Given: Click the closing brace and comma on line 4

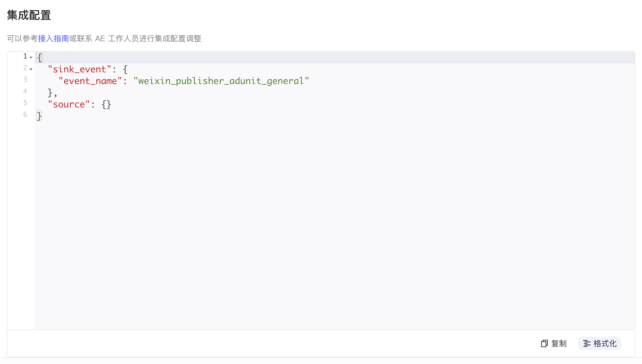Looking at the screenshot, I should [52, 93].
